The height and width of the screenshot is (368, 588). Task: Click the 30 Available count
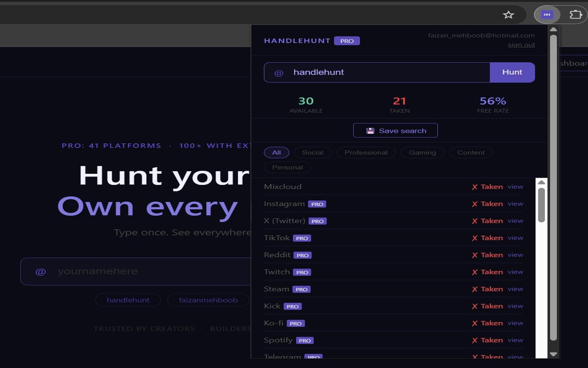coord(306,101)
